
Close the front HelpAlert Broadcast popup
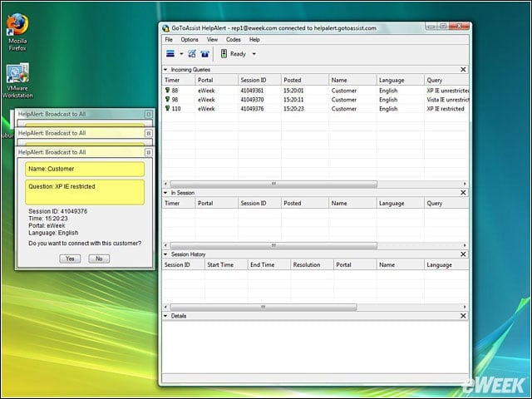148,152
